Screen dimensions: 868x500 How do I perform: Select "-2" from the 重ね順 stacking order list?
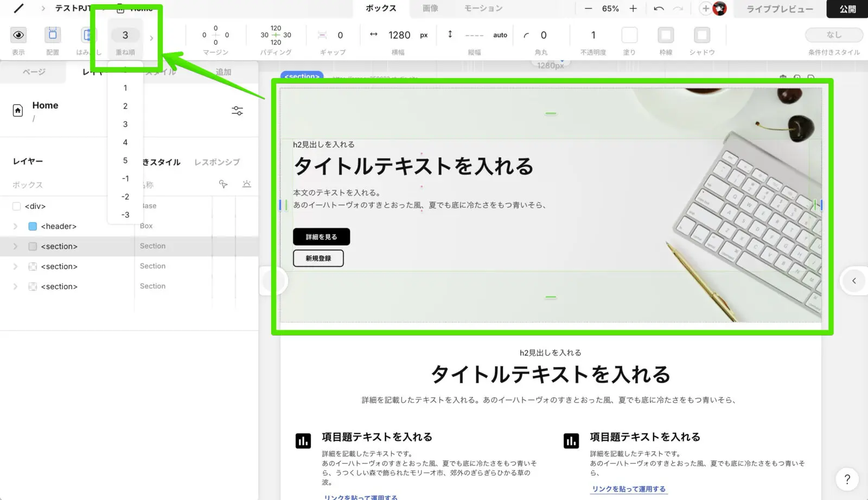pyautogui.click(x=125, y=196)
